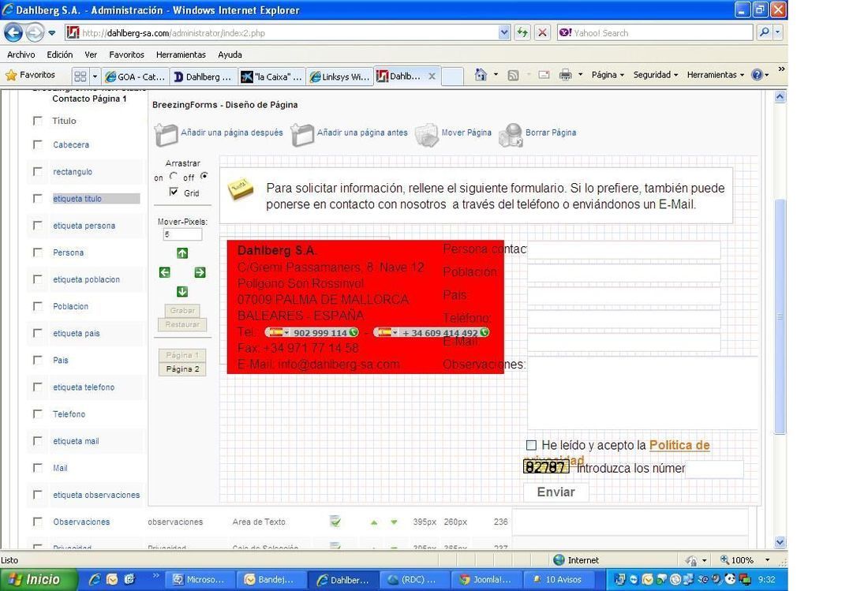This screenshot has width=868, height=591.
Task: Click the Mover-Pixels input field
Action: (x=182, y=234)
